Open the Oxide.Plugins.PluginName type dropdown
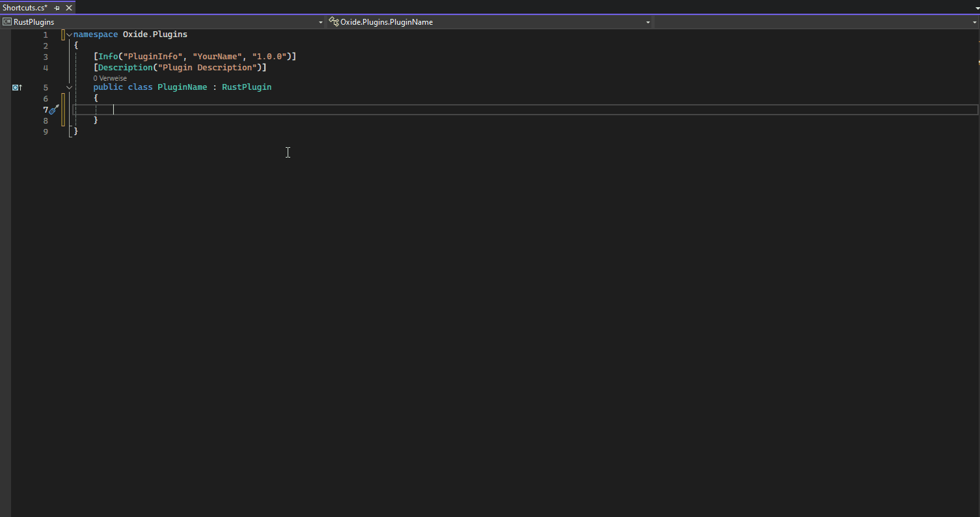 647,22
